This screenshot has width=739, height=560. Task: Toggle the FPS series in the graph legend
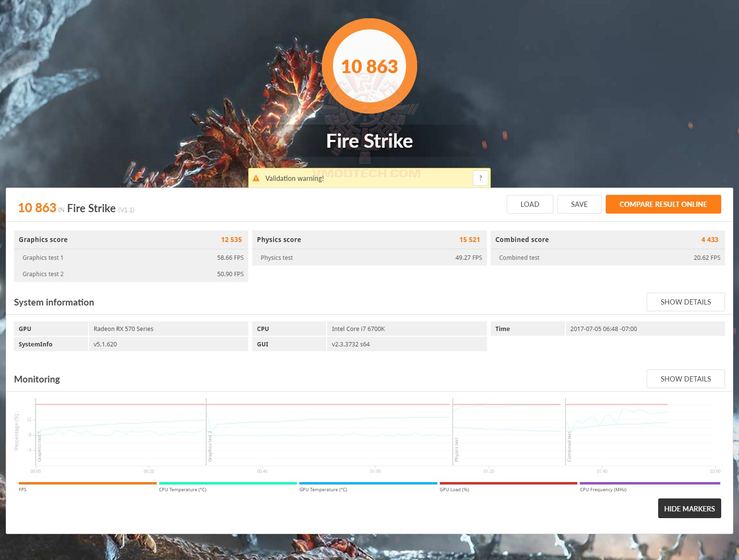[87, 483]
